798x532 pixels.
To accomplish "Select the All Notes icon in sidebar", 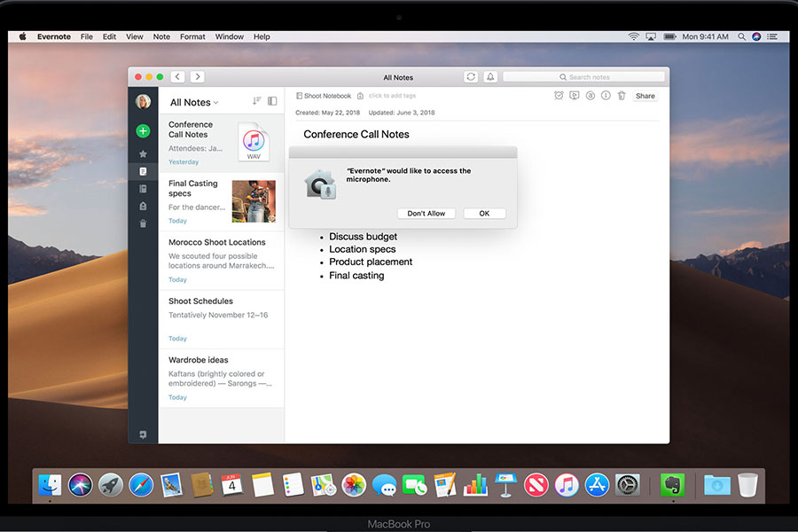I will click(x=143, y=171).
